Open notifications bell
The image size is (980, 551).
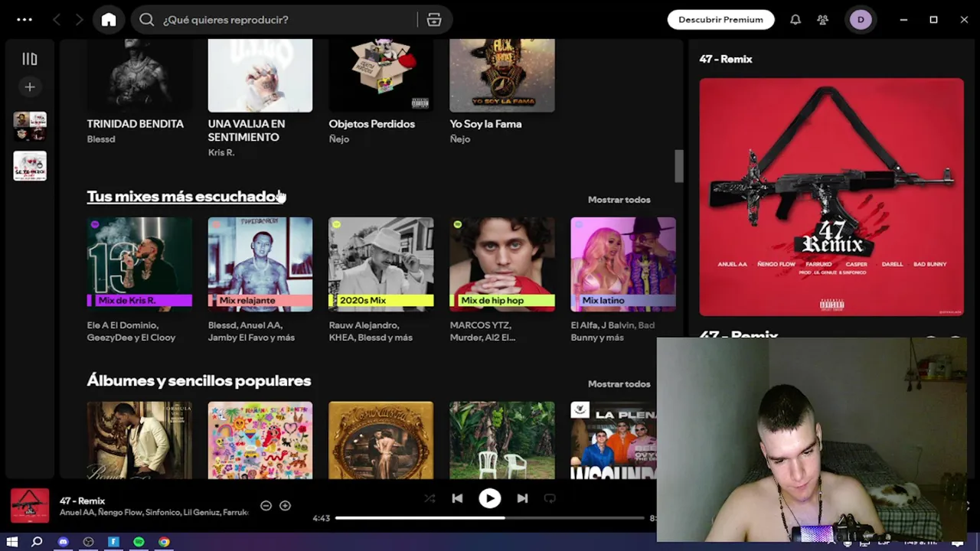[x=795, y=20]
